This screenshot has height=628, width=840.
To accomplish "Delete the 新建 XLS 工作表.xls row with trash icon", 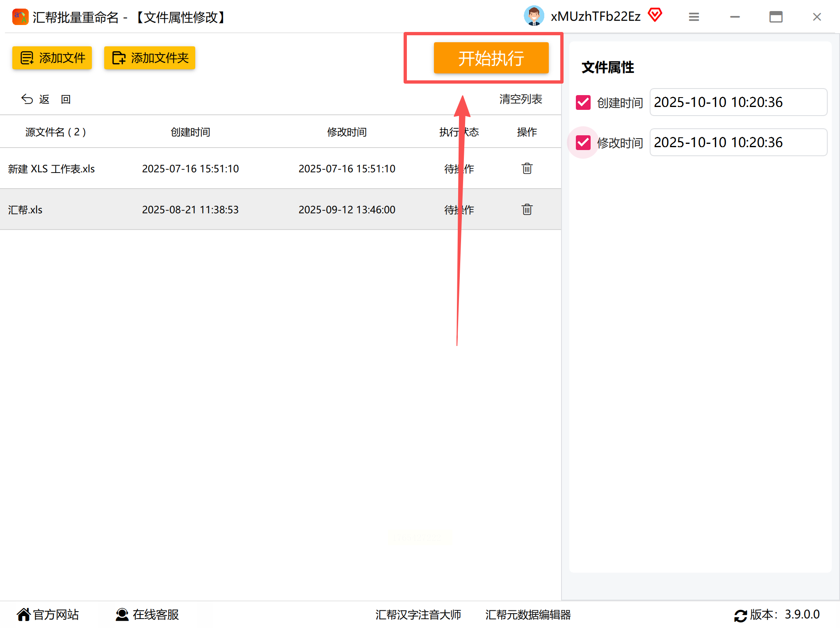I will [527, 168].
